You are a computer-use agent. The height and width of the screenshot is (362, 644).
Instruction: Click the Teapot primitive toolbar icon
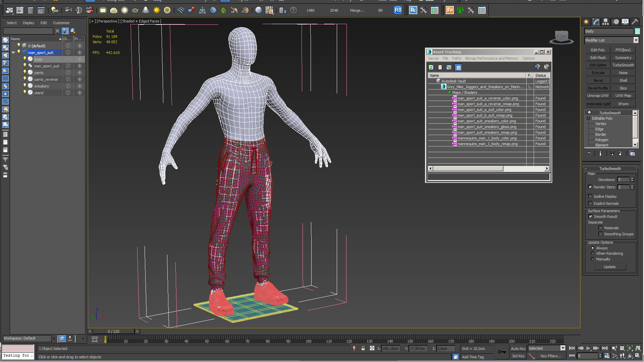pos(135,10)
